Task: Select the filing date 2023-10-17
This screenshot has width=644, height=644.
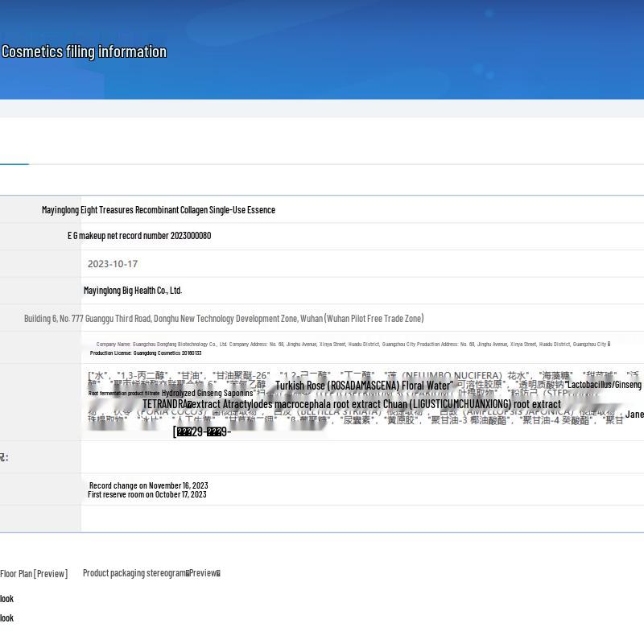Action: [x=113, y=264]
